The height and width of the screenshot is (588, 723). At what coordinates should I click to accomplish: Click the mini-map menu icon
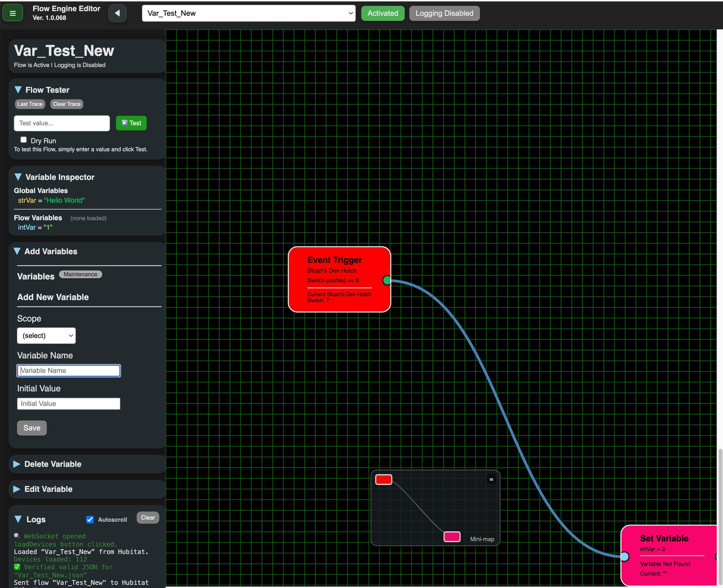tap(491, 479)
